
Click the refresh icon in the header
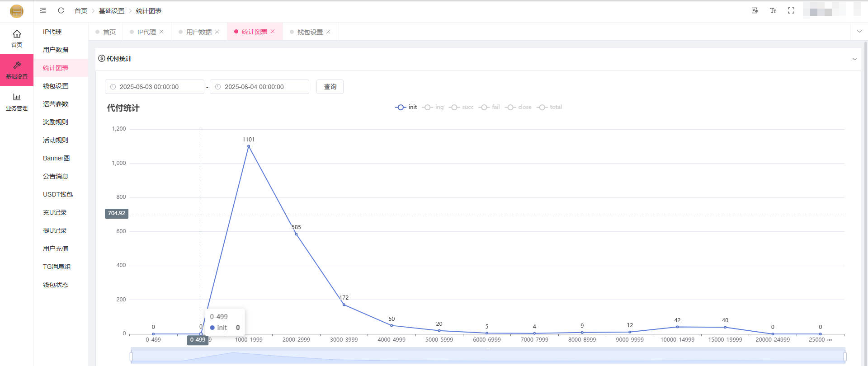(61, 10)
